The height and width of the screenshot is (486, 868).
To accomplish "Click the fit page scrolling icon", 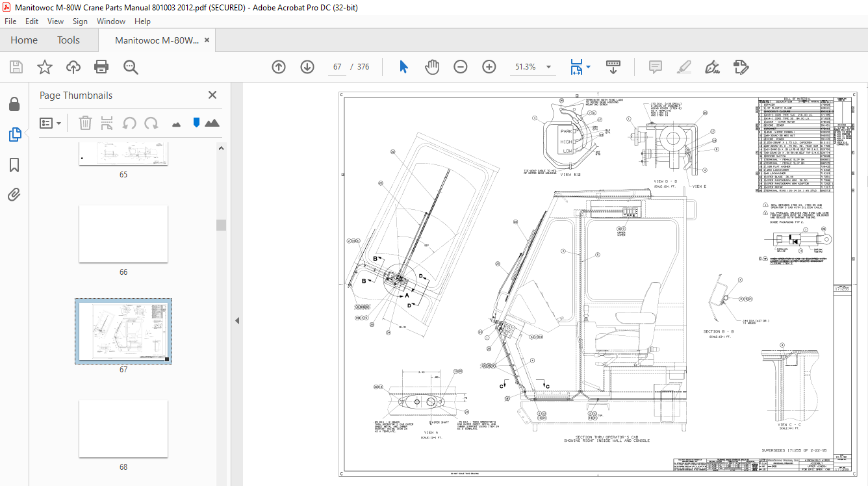I will click(x=576, y=67).
